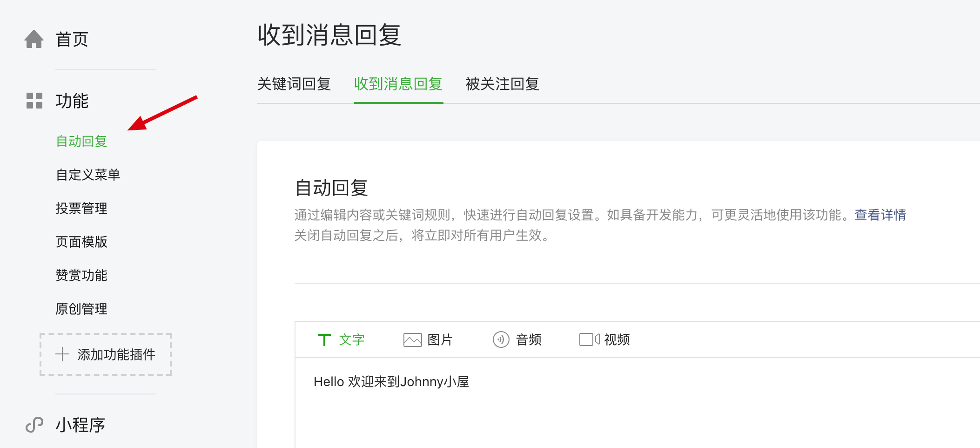Open the 被关注回复 tab
Viewport: 980px width, 448px height.
[502, 84]
